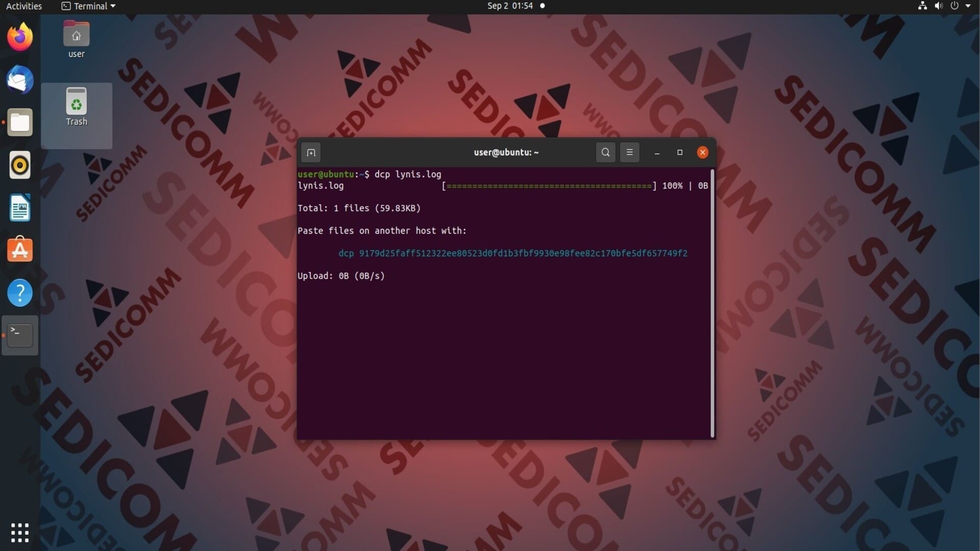
Task: Open the Help question mark icon
Action: click(x=20, y=293)
